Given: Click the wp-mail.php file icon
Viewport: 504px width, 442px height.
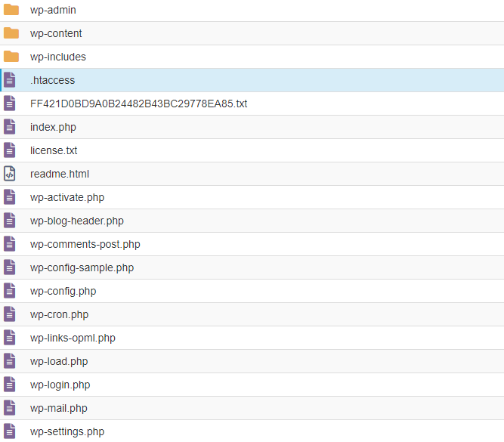Looking at the screenshot, I should click(x=10, y=408).
